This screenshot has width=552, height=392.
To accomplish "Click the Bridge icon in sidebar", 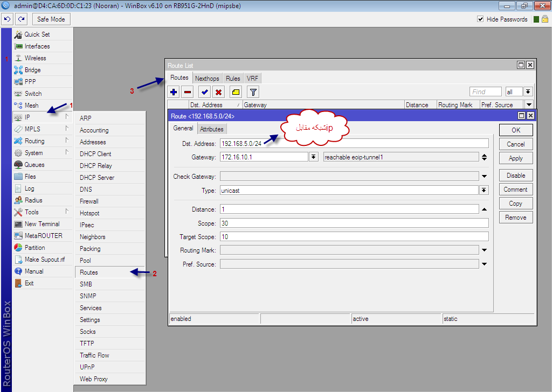I will tap(18, 70).
